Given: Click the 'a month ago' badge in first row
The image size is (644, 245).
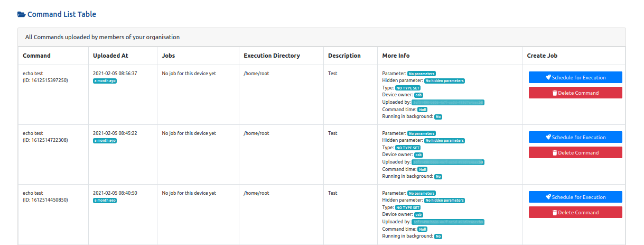Looking at the screenshot, I should coord(105,81).
